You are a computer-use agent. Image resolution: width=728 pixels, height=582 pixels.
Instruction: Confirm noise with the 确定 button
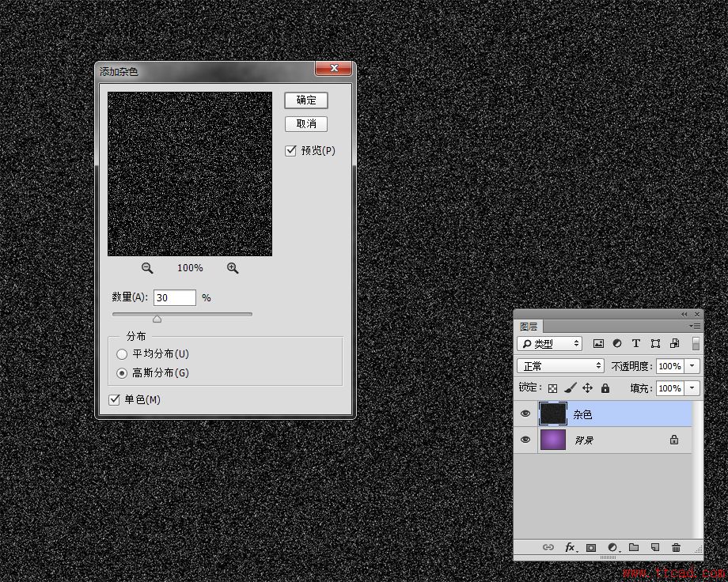(x=306, y=100)
